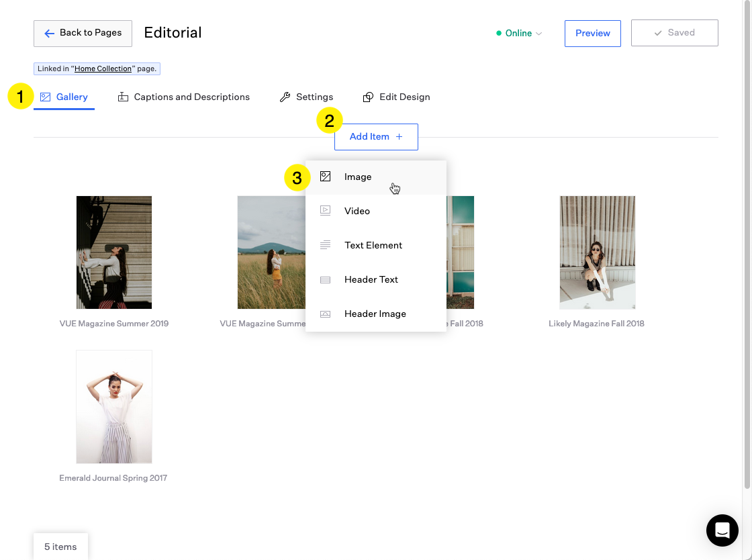Click the Online status label
This screenshot has width=752, height=560.
518,33
